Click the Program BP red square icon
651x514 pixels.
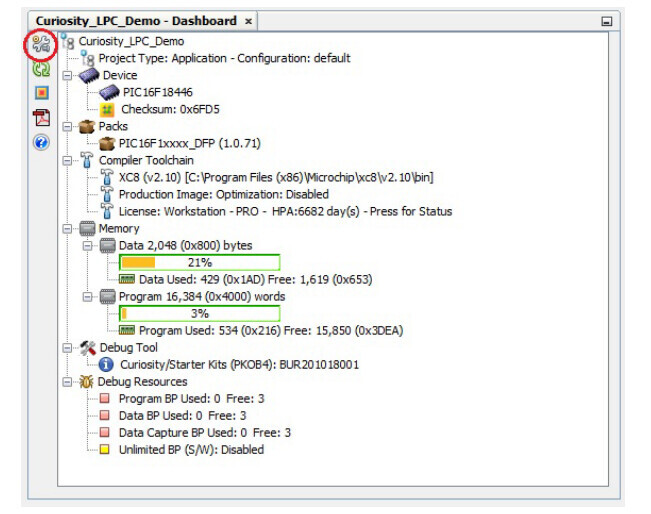click(x=105, y=399)
